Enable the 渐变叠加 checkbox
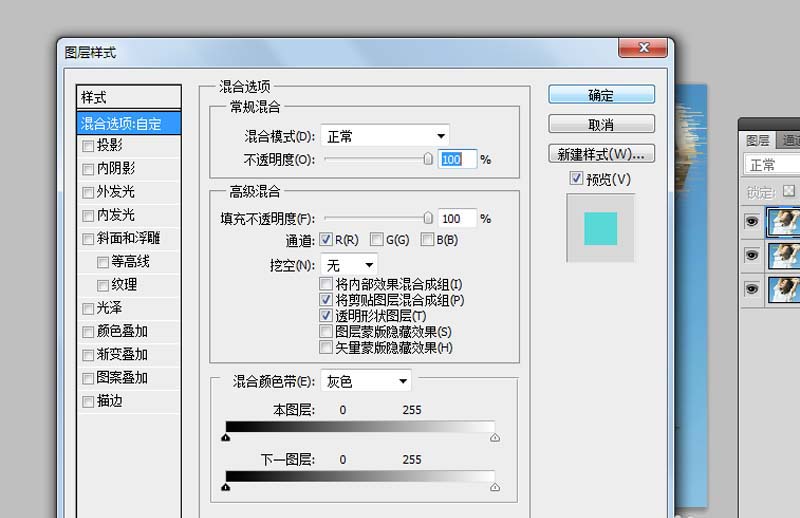 [88, 355]
